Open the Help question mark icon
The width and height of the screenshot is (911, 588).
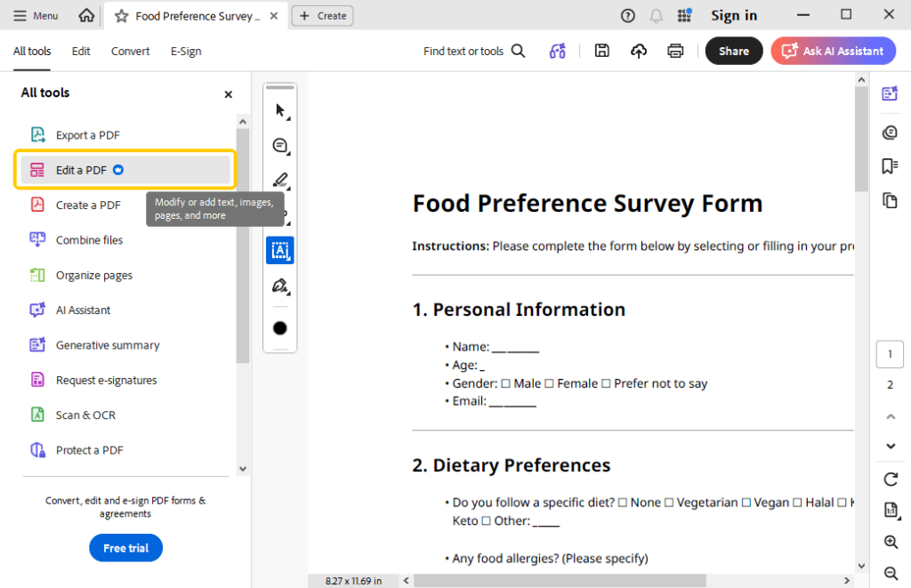[627, 16]
